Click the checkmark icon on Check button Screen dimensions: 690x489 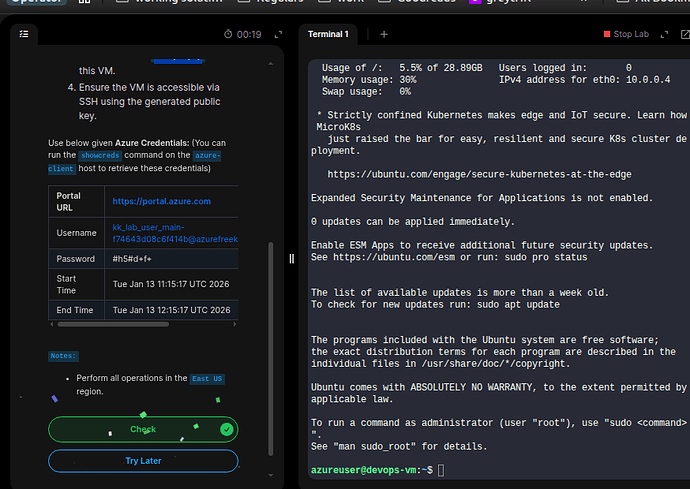(x=227, y=429)
